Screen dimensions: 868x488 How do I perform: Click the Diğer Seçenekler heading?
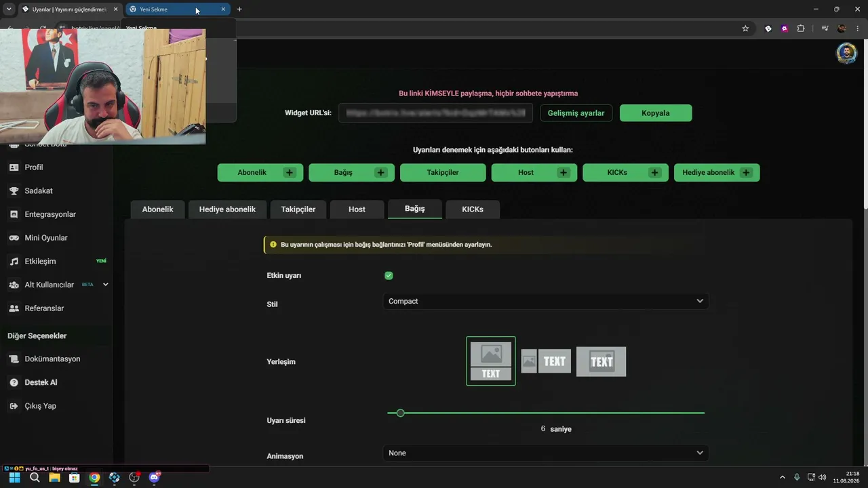(x=37, y=336)
